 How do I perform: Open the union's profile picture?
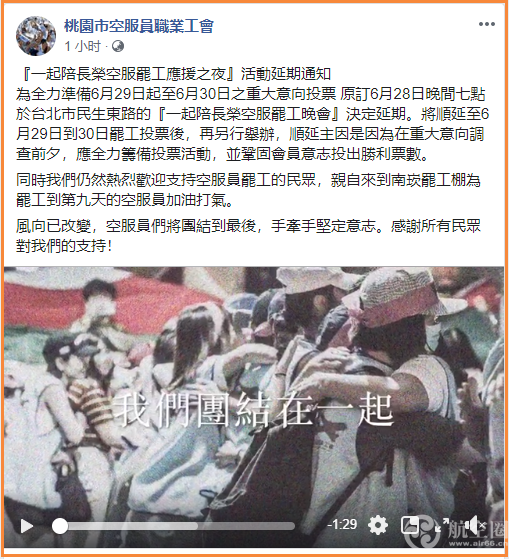[36, 36]
